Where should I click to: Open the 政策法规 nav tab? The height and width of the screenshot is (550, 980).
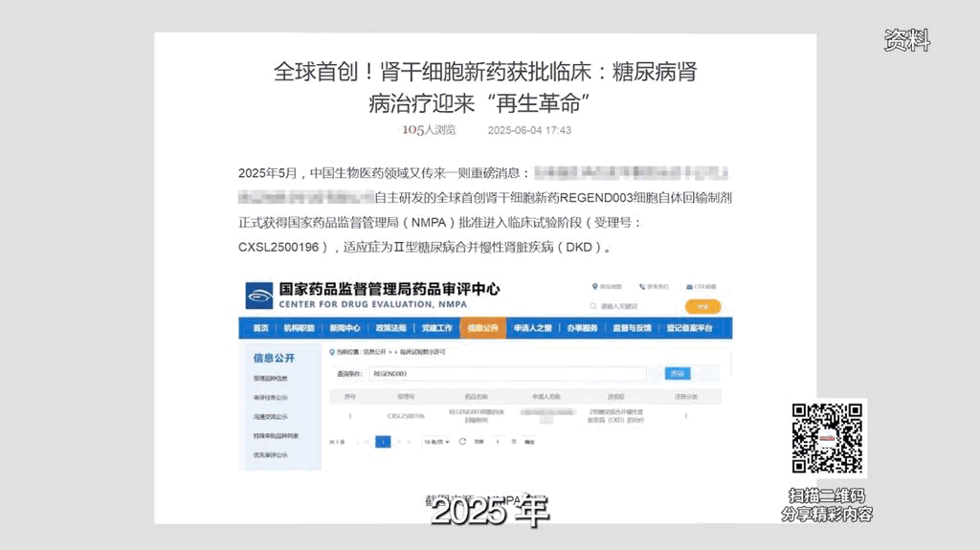[x=390, y=328]
